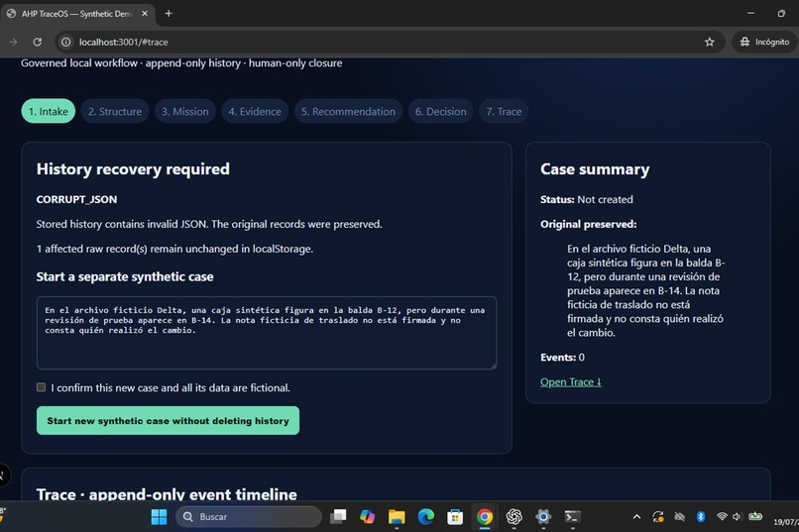
Task: Tick the fictional data confirmation checkbox
Action: coord(42,387)
